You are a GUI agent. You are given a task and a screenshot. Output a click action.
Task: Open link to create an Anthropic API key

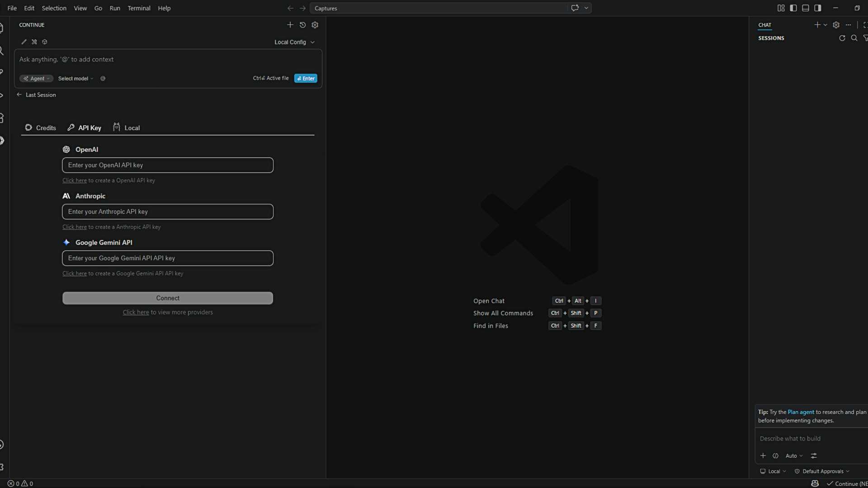pyautogui.click(x=75, y=227)
